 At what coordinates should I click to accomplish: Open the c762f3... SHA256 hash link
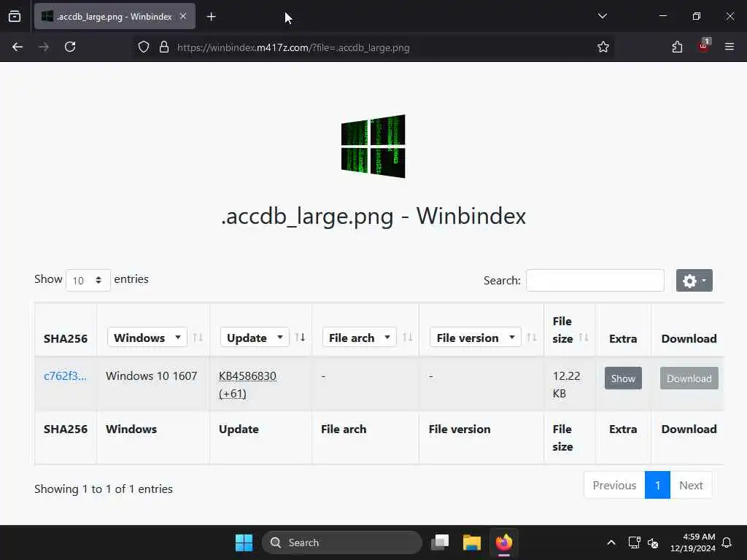pos(65,376)
